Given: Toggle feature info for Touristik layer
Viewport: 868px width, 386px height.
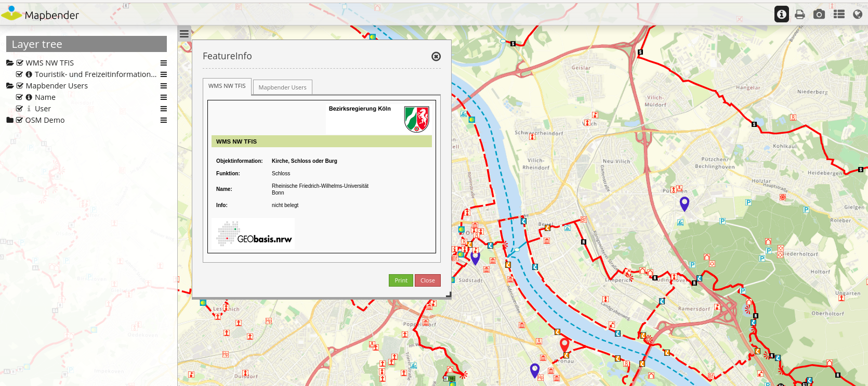Looking at the screenshot, I should [29, 74].
